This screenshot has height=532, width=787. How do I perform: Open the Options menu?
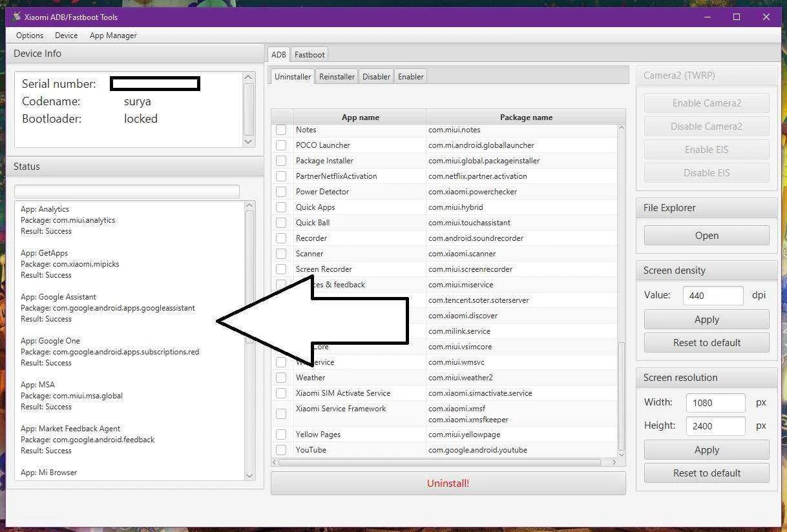click(30, 36)
